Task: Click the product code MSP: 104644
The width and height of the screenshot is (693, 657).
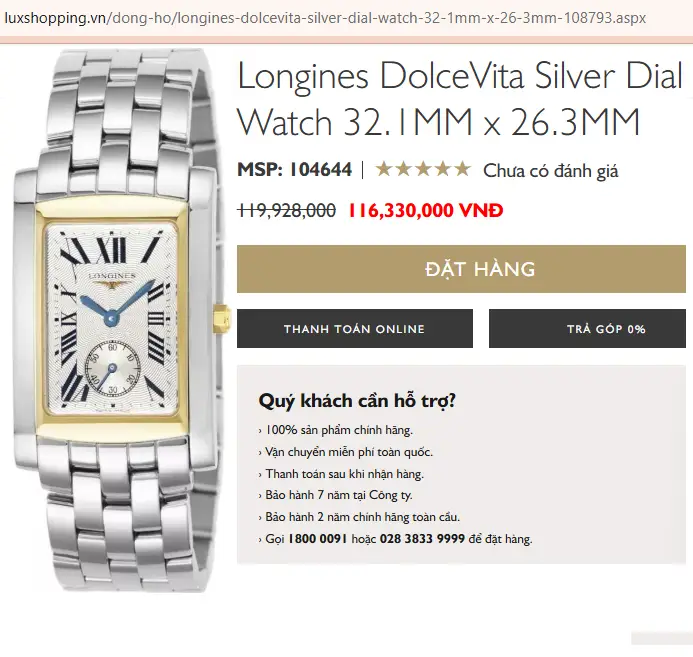Action: pyautogui.click(x=294, y=170)
